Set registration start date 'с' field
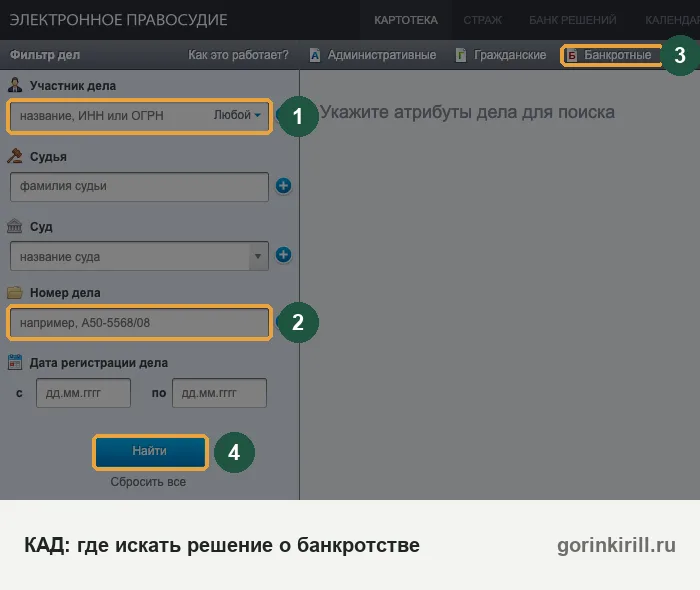Viewport: 700px width, 590px height. [x=83, y=393]
